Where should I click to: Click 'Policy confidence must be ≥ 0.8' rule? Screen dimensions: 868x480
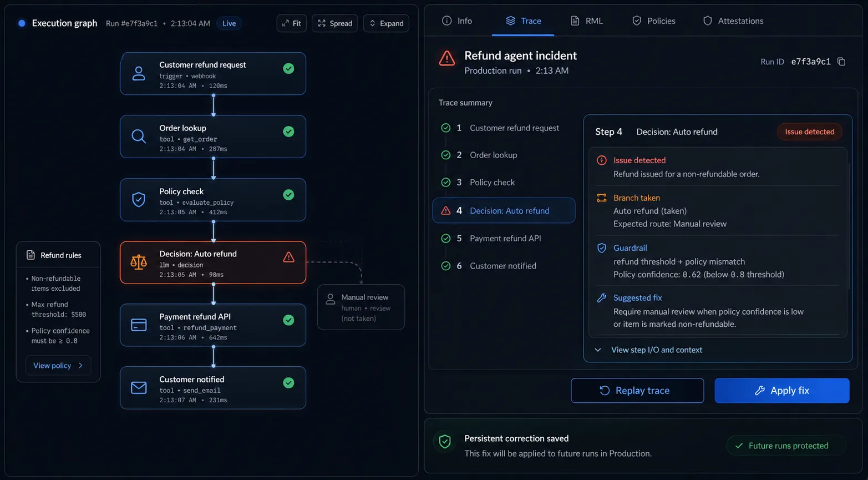[x=60, y=335]
